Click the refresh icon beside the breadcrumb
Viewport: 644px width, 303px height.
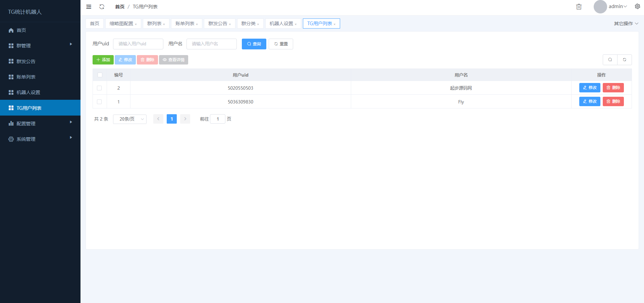(x=102, y=7)
